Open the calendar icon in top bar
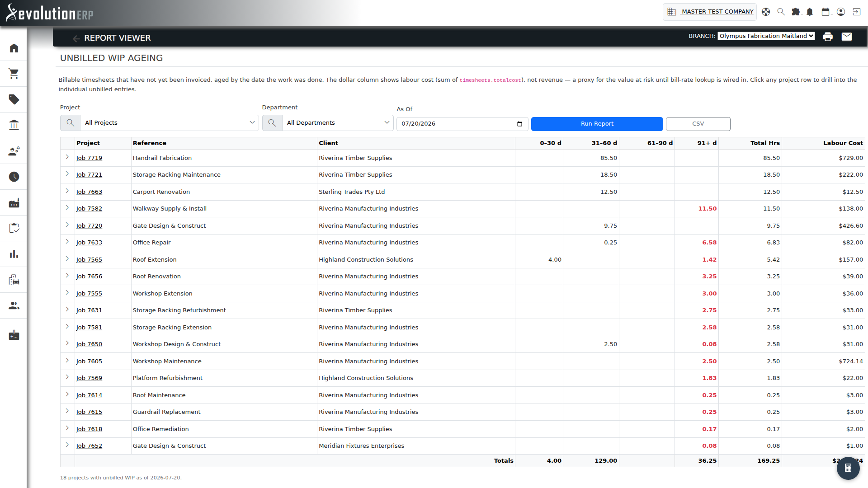The image size is (868, 488). point(826,12)
